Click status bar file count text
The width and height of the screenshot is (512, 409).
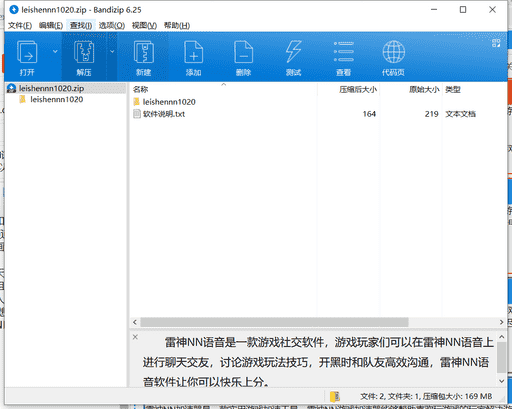coord(426,396)
